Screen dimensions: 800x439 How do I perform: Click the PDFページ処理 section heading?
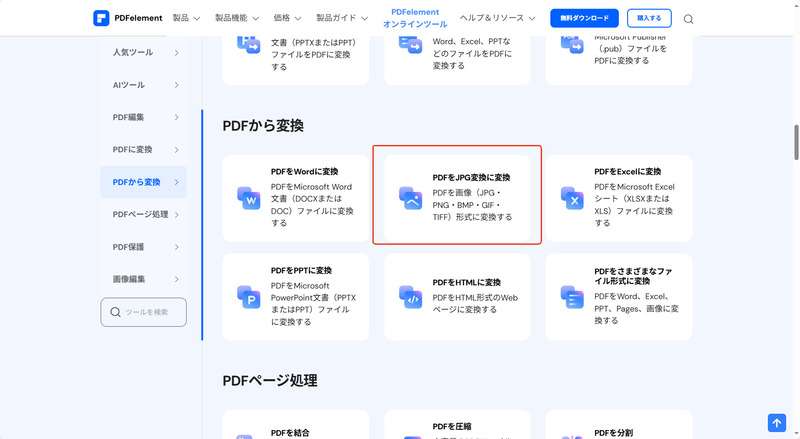click(270, 380)
